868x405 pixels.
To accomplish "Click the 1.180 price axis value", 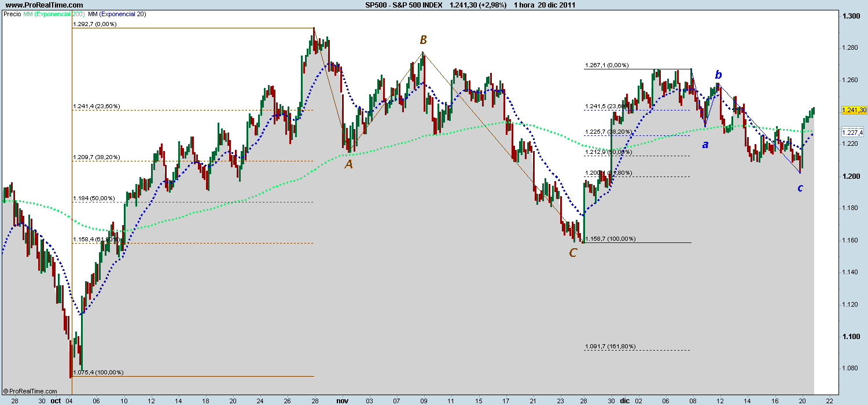I will [850, 208].
